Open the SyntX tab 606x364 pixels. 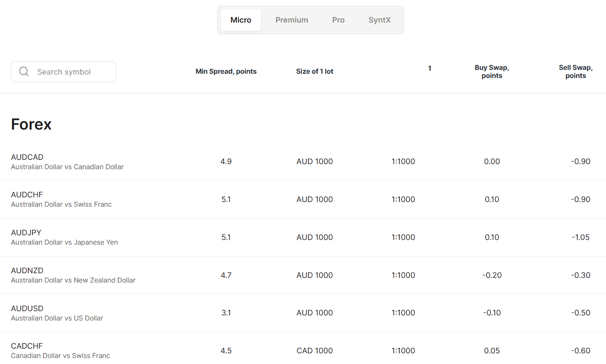click(x=379, y=20)
